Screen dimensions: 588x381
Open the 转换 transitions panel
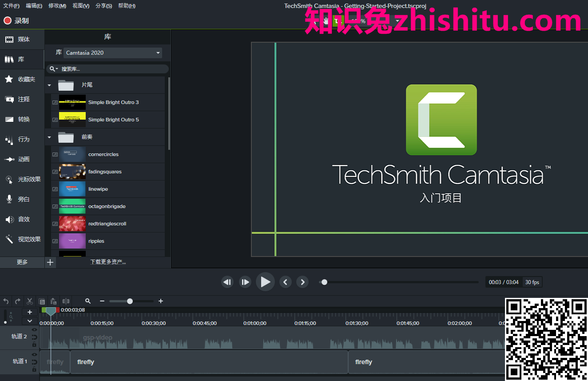[x=22, y=119]
